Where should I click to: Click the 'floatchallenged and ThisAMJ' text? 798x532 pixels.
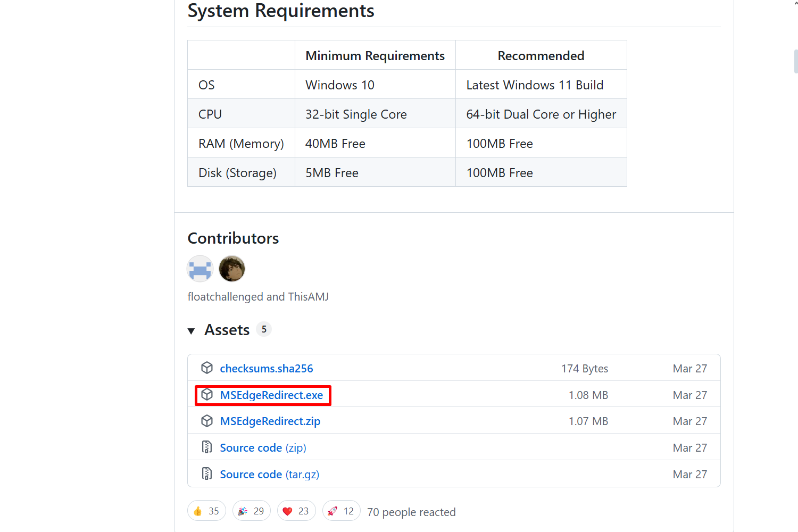click(258, 297)
